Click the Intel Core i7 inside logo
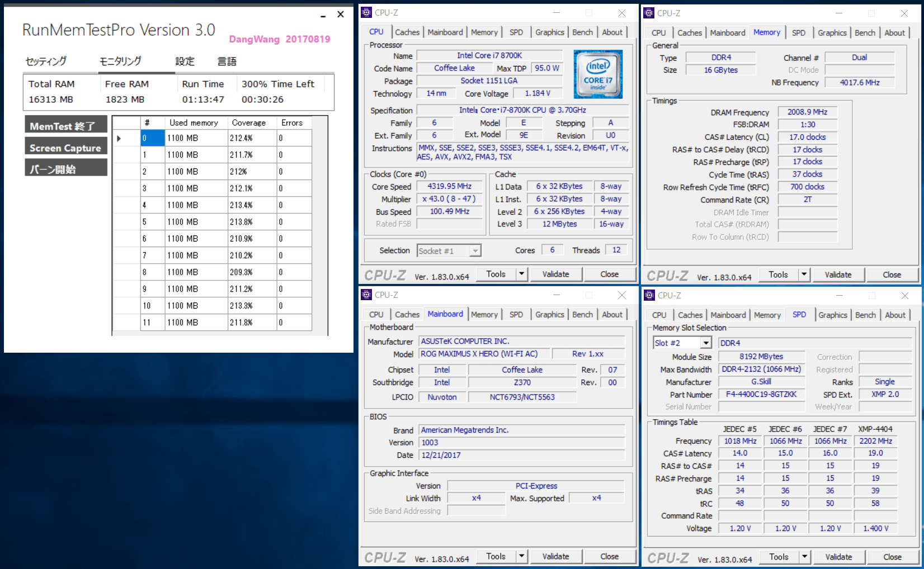 (598, 74)
